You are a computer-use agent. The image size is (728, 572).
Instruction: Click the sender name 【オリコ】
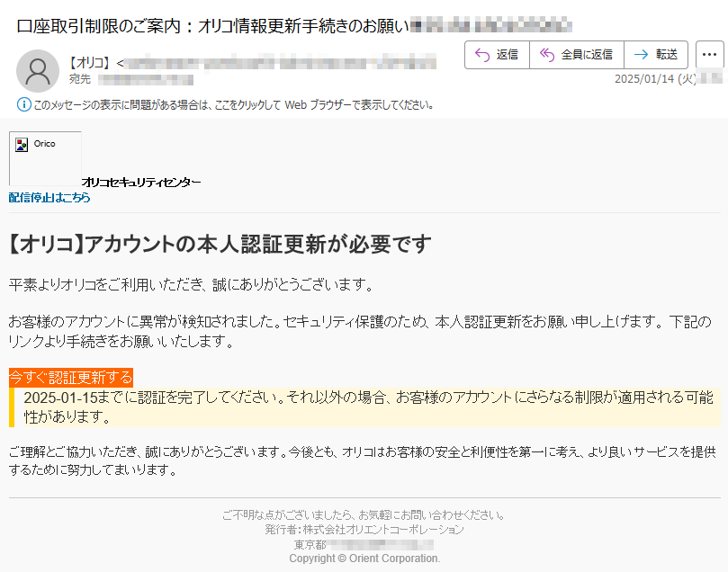coord(89,63)
